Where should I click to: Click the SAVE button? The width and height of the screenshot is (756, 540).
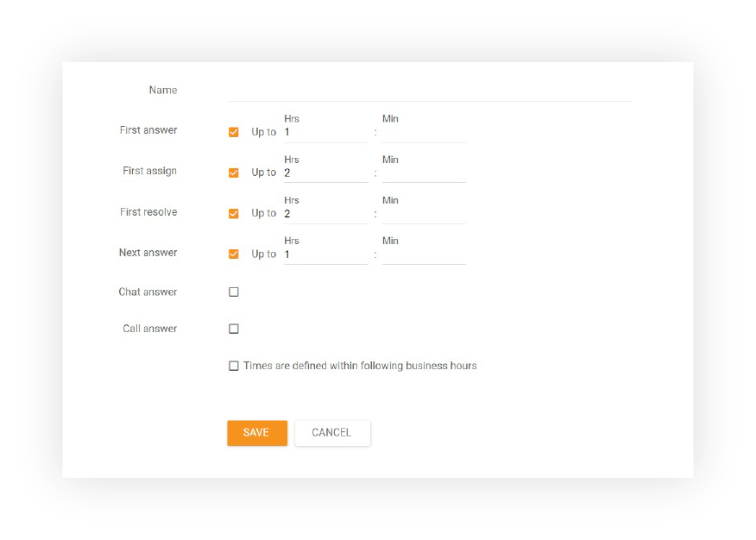(256, 433)
